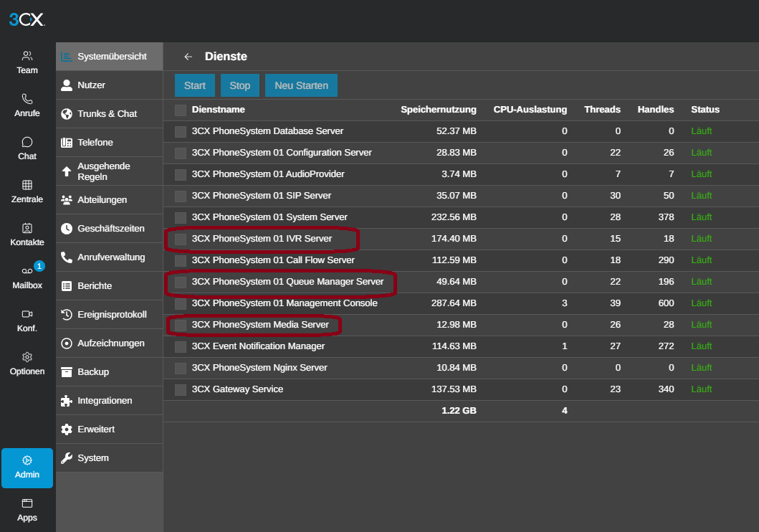Click the 3CX logo
The width and height of the screenshot is (759, 532).
click(27, 19)
